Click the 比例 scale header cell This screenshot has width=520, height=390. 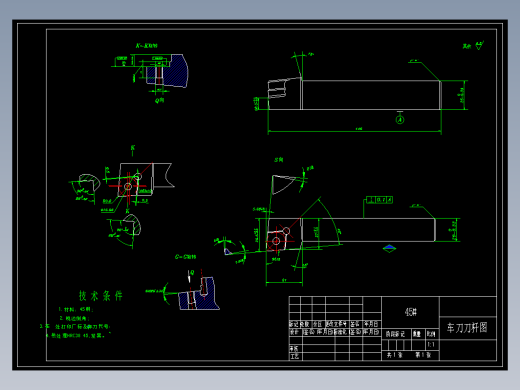click(x=431, y=334)
